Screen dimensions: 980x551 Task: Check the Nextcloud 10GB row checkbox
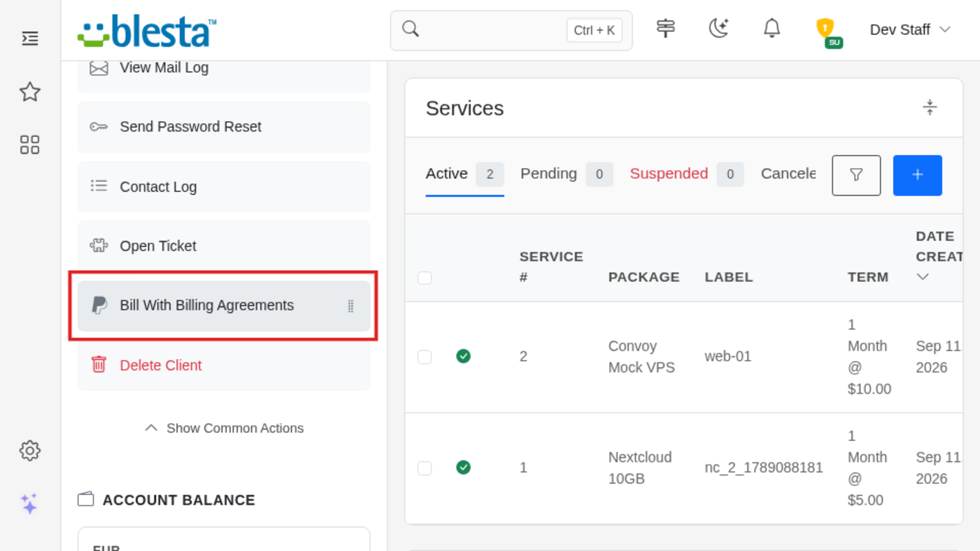[425, 468]
